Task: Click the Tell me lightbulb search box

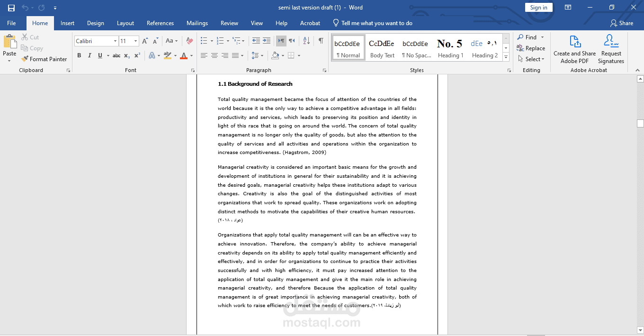Action: pyautogui.click(x=373, y=23)
